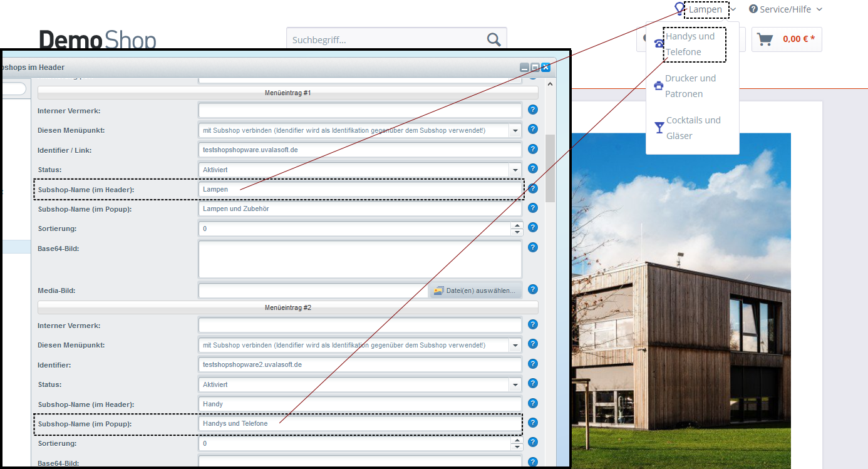Open help for Status in Menüeintrag #2
868x469 pixels.
pyautogui.click(x=533, y=383)
